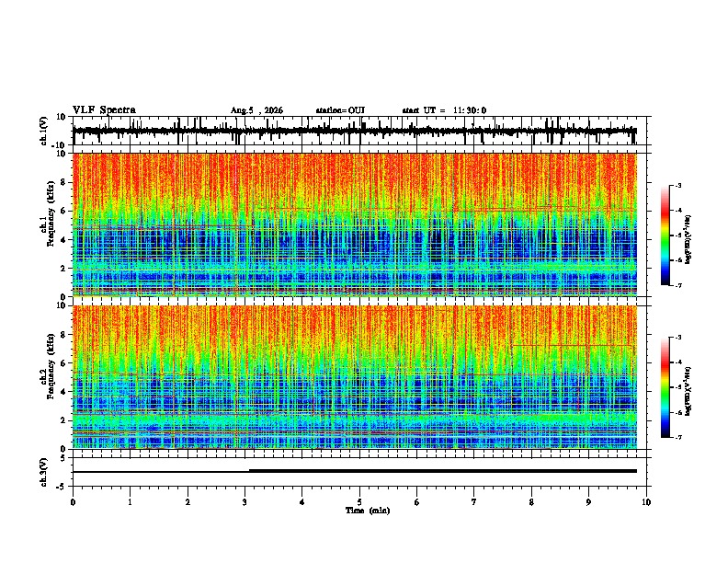Viewport: 728px width, 563px height.
Task: Click the "VLF Spectra" title text
Action: click(x=104, y=110)
